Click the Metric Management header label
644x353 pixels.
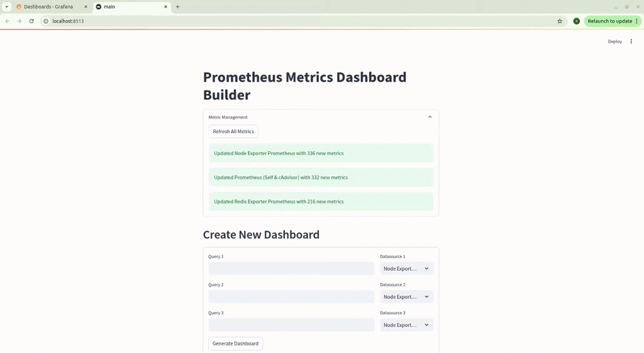228,117
